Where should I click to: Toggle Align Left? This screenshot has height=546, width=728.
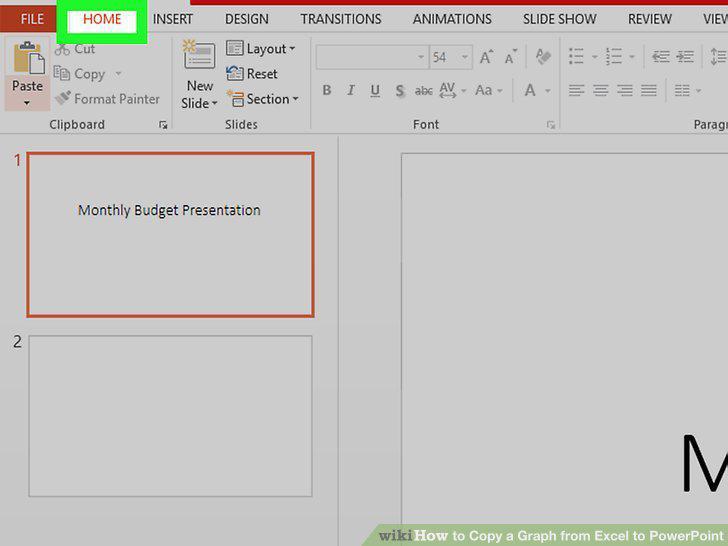coord(577,90)
